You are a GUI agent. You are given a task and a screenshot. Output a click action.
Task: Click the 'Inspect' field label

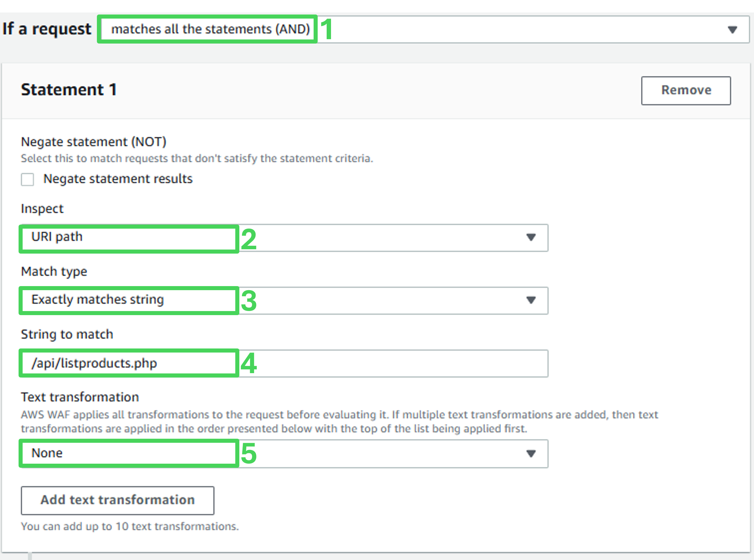(42, 208)
